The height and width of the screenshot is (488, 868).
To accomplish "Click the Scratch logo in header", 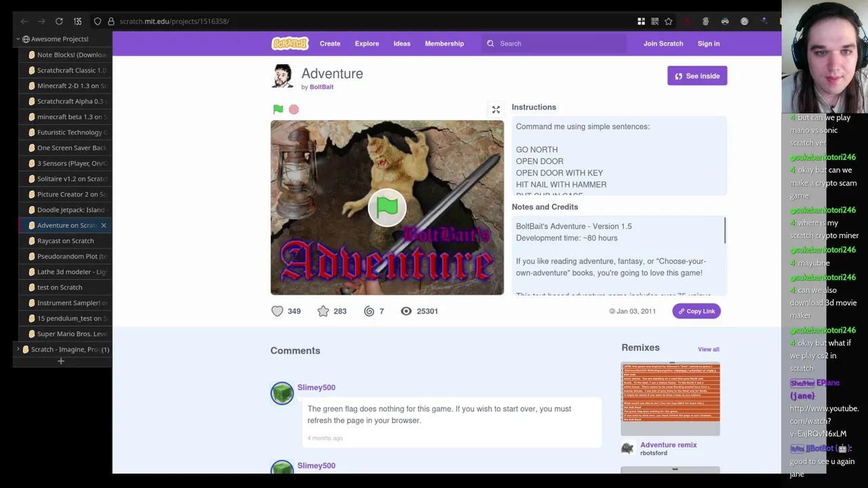I will (x=290, y=43).
